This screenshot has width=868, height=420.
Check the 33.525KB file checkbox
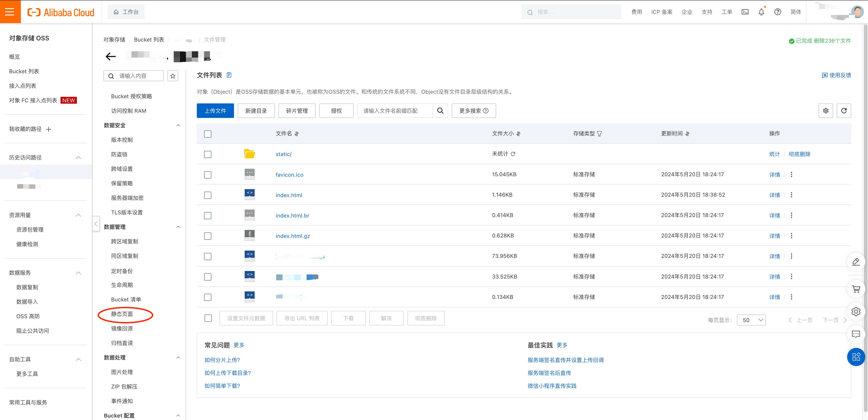click(x=207, y=277)
